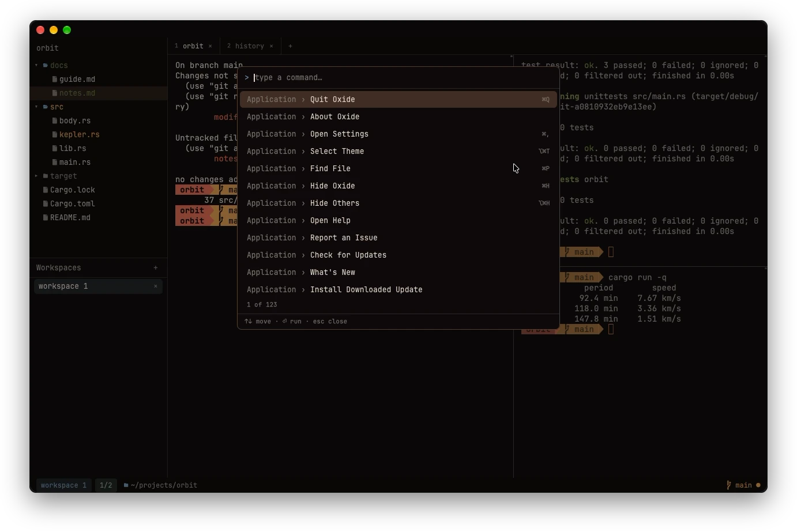The width and height of the screenshot is (797, 532).
Task: Add a new workspace with plus icon
Action: tap(156, 267)
